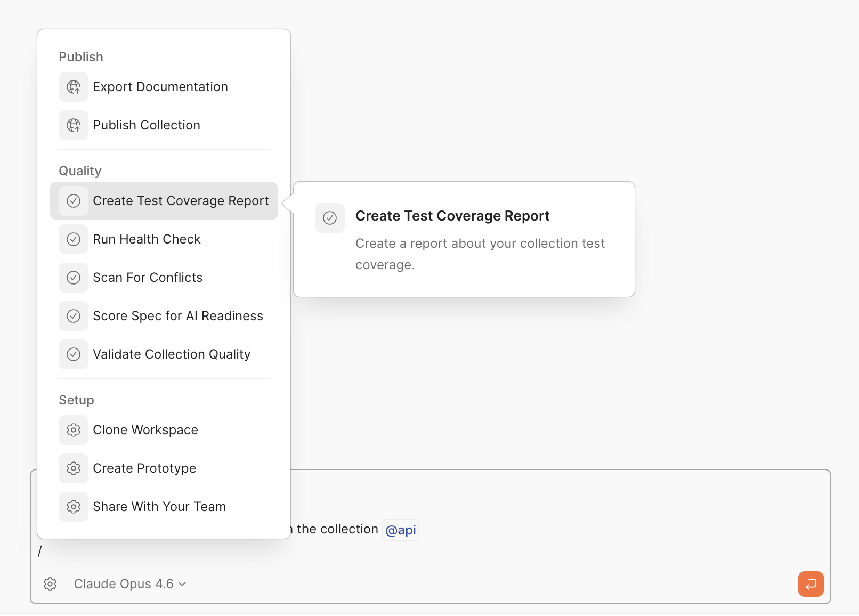Choose Create Prototype from Setup
859x616 pixels.
164,468
